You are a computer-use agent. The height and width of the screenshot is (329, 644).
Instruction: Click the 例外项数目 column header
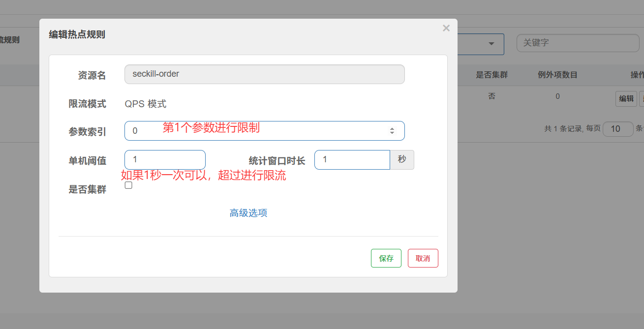(x=557, y=75)
